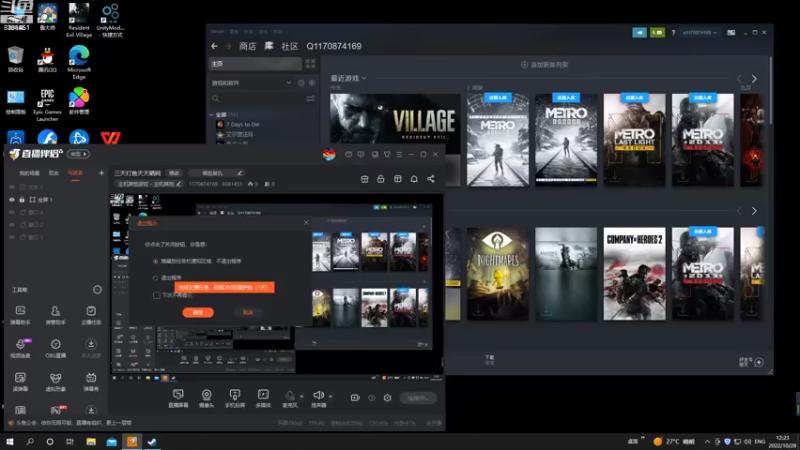Show next games on recent shelf
The width and height of the screenshot is (800, 450).
(x=754, y=79)
